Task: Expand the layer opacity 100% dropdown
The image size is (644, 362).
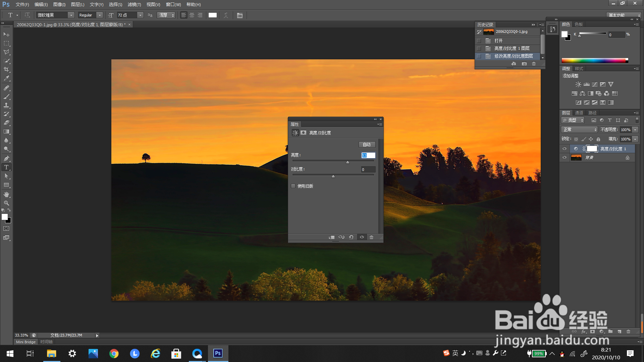Action: 635,130
